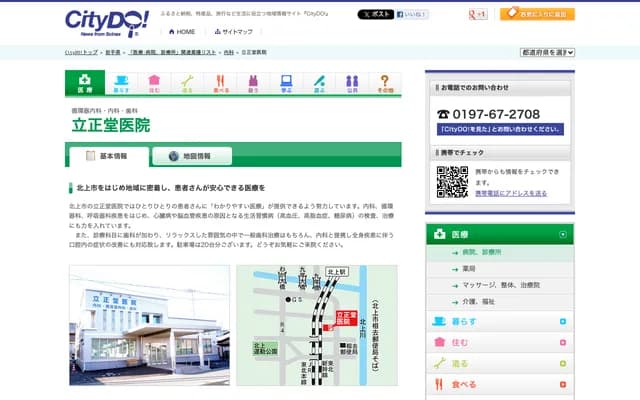Open the 岩手県 breadcrumb link
This screenshot has height=400, width=640.
tap(113, 52)
